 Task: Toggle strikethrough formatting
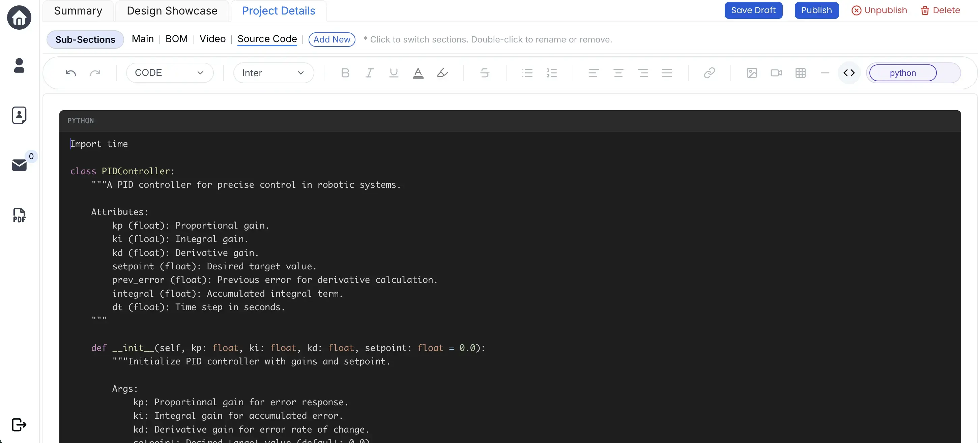tap(485, 72)
